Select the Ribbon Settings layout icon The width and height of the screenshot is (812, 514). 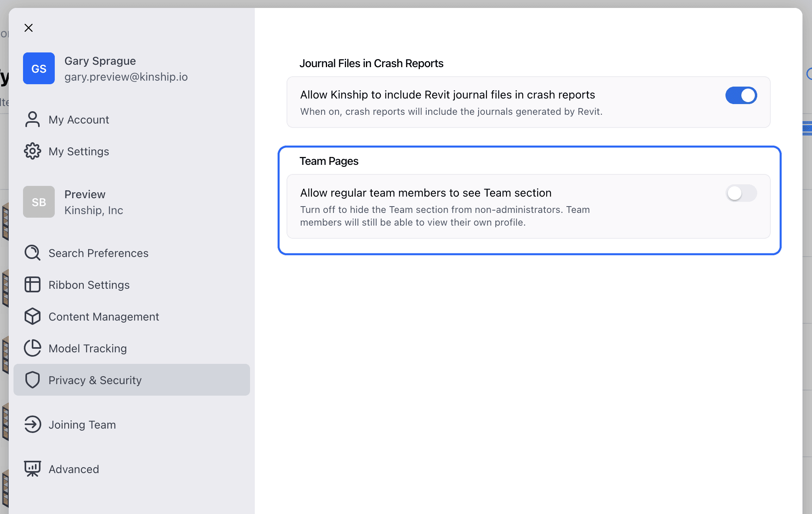pyautogui.click(x=33, y=284)
